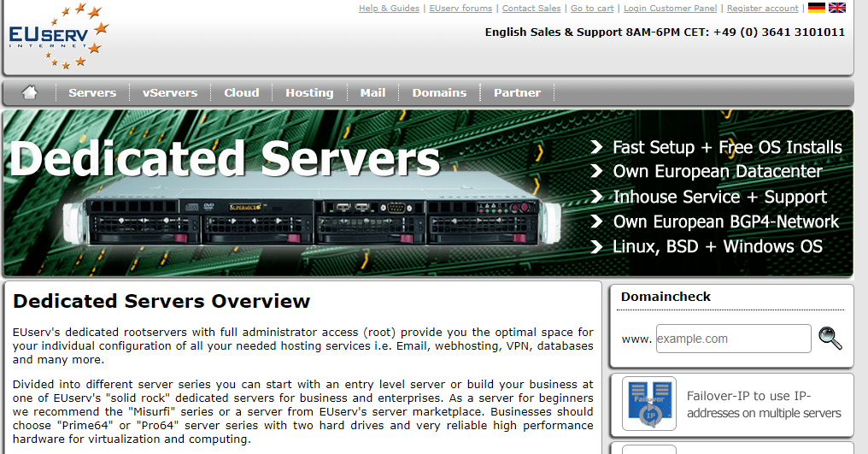Image resolution: width=868 pixels, height=454 pixels.
Task: Open Login Customer Panel link
Action: [670, 9]
